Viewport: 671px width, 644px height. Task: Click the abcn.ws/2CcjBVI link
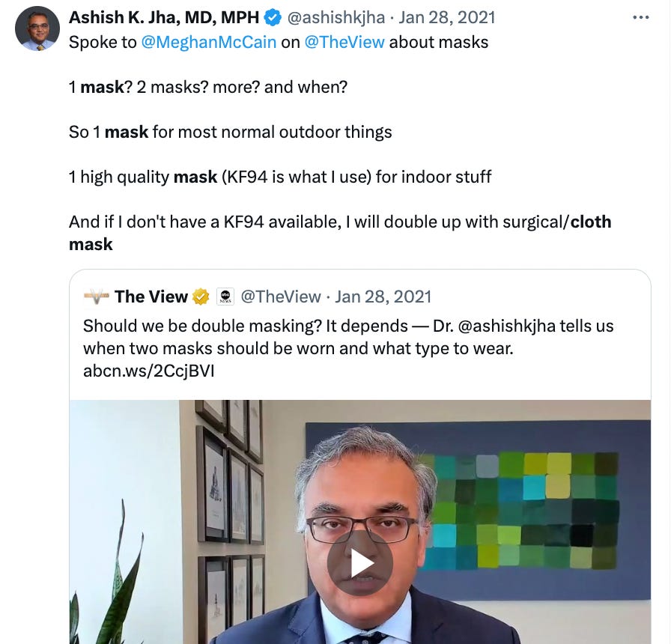[148, 371]
